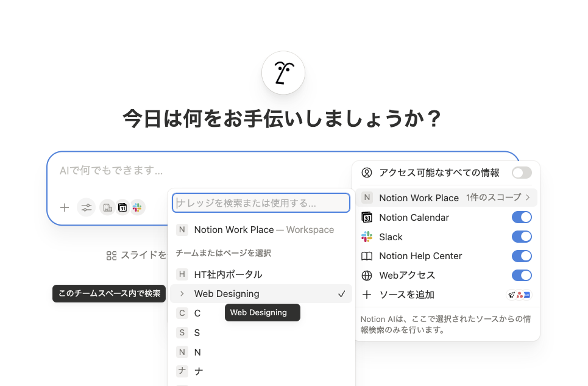Click the checkmark on Web Designing row
The height and width of the screenshot is (386, 588).
click(x=341, y=294)
